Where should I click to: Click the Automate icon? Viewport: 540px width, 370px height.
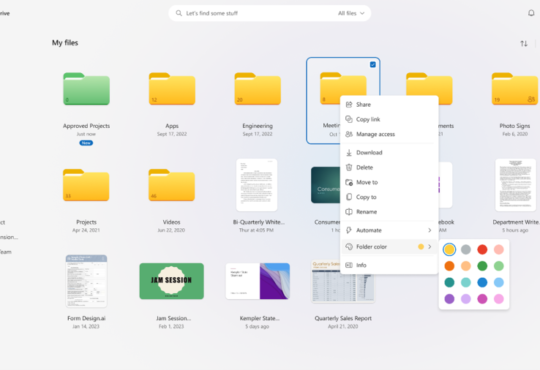[349, 230]
